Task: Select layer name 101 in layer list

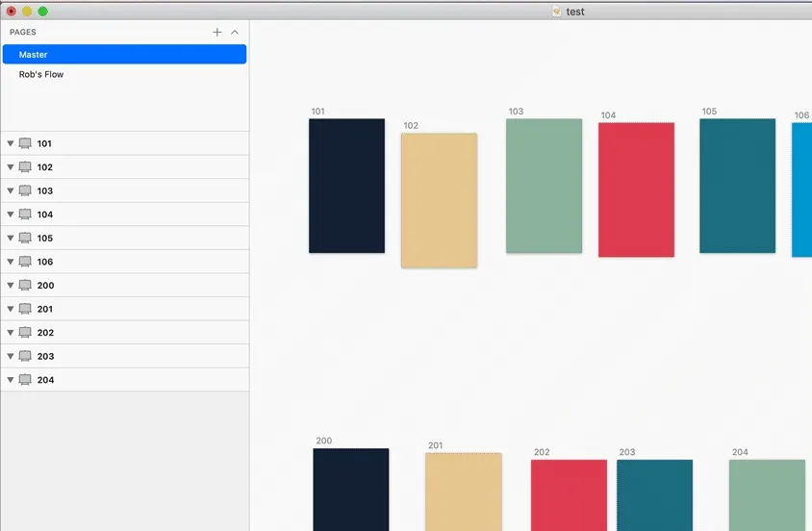Action: click(x=44, y=143)
